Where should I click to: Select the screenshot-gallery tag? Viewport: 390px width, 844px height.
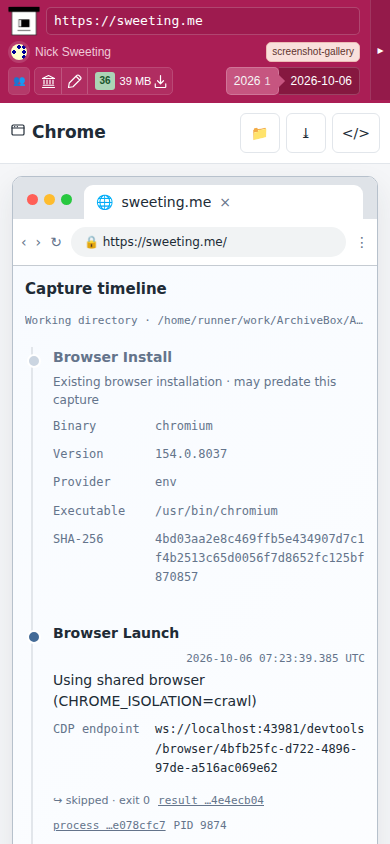[x=313, y=52]
